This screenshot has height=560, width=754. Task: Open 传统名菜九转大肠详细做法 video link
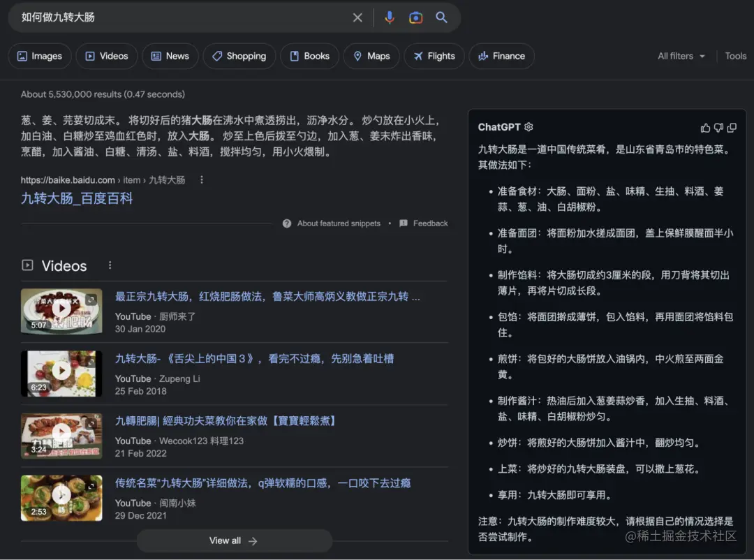(263, 483)
